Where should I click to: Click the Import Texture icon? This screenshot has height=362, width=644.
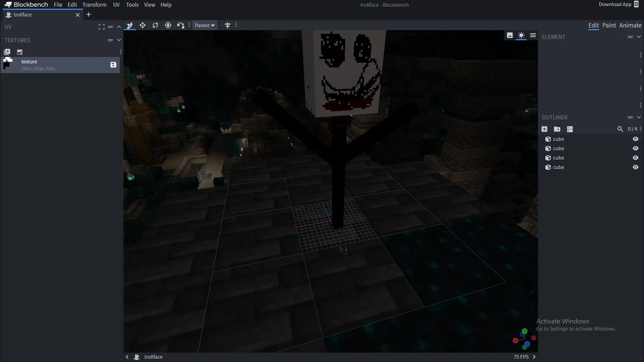pyautogui.click(x=7, y=52)
